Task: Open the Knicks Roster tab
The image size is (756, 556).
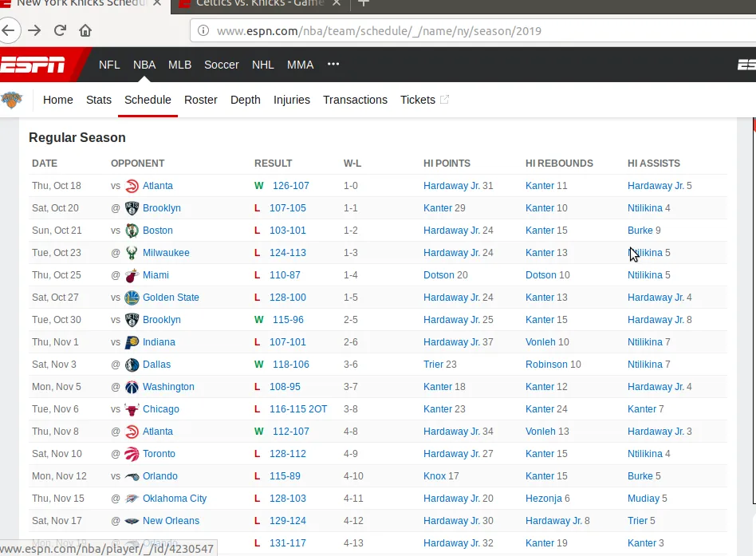Action: (201, 100)
